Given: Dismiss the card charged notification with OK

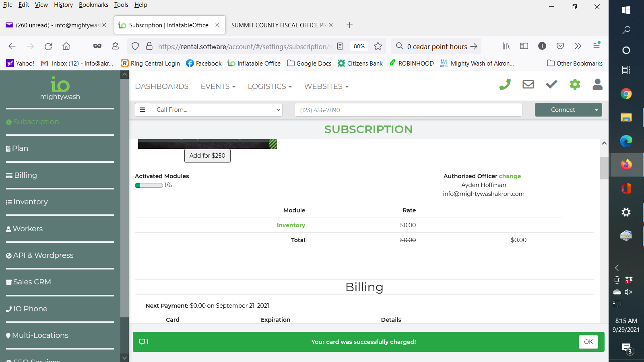Looking at the screenshot, I should tap(588, 342).
